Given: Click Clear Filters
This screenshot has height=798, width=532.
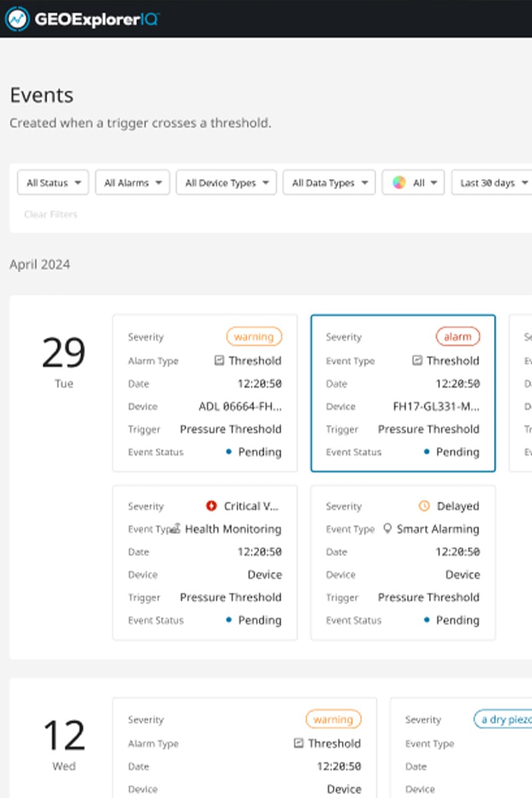Looking at the screenshot, I should coord(51,214).
